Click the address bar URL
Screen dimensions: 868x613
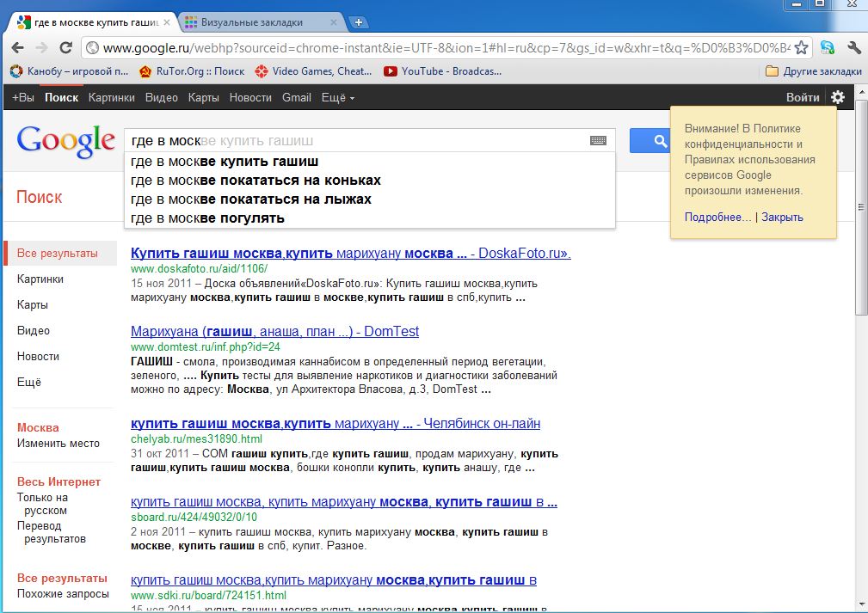[x=446, y=48]
